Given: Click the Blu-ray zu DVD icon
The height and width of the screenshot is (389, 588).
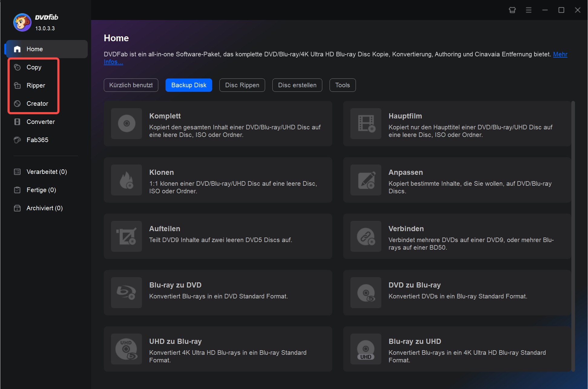Looking at the screenshot, I should pos(126,293).
